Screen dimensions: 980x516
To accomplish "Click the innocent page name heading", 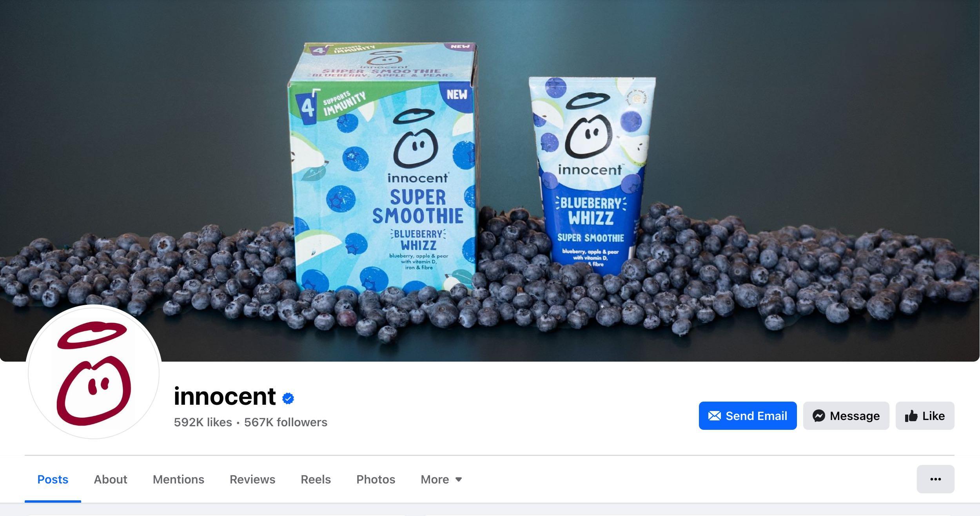I will click(x=225, y=396).
